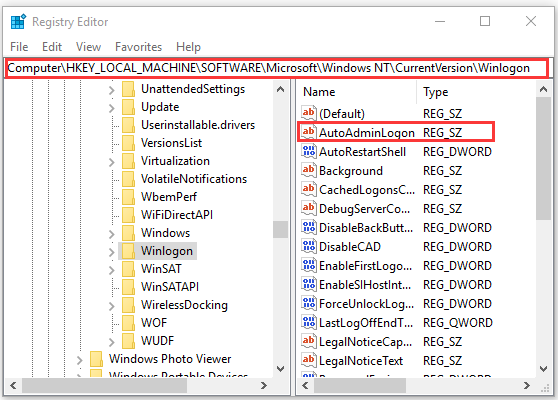558x400 pixels.
Task: Click the LegalNoticeCap... string icon
Action: click(x=308, y=342)
